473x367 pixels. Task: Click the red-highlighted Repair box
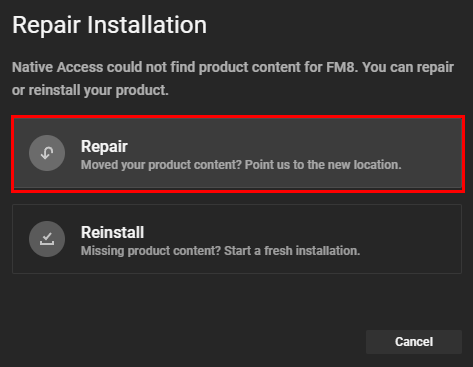coord(238,154)
